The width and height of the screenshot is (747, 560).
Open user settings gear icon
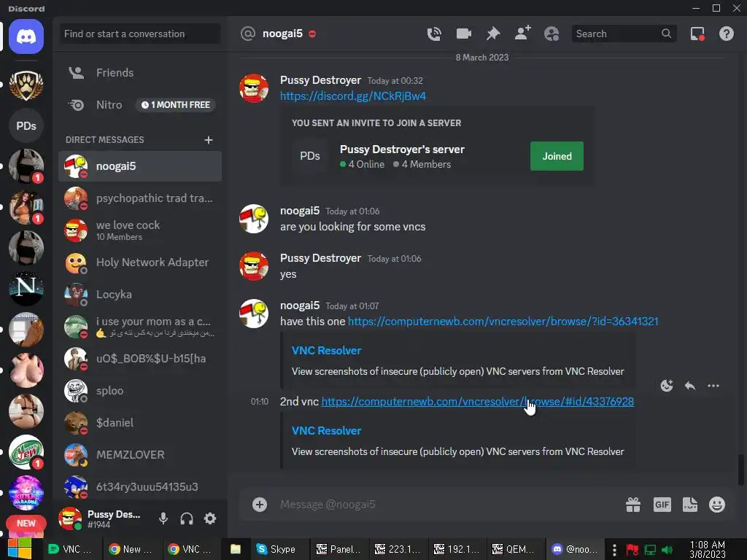pyautogui.click(x=210, y=518)
